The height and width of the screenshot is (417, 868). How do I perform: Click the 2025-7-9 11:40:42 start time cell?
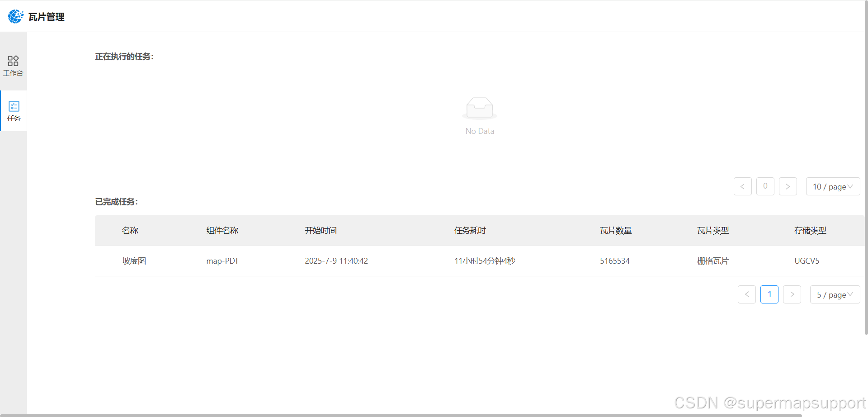(x=336, y=261)
